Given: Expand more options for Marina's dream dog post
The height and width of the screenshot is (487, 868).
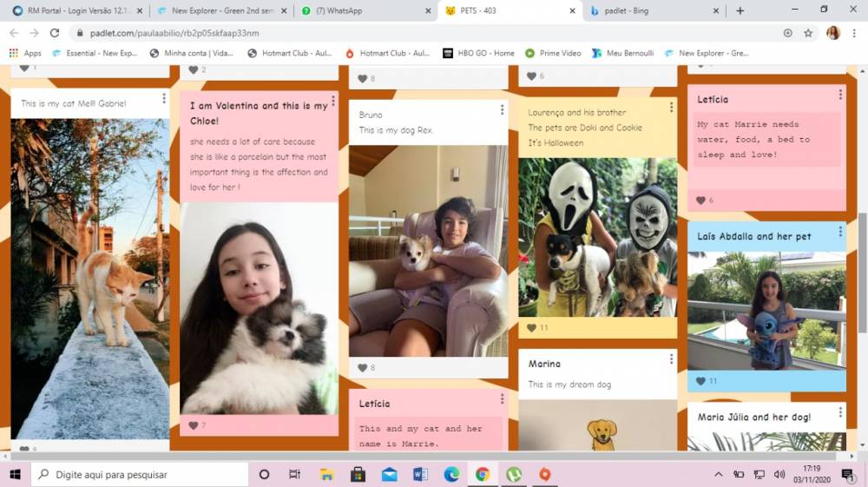Looking at the screenshot, I should click(x=671, y=359).
